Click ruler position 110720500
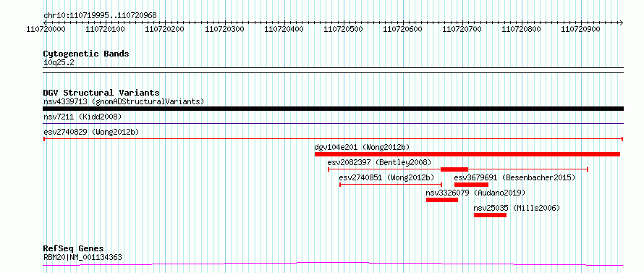This screenshot has height=273, width=644. [x=343, y=30]
